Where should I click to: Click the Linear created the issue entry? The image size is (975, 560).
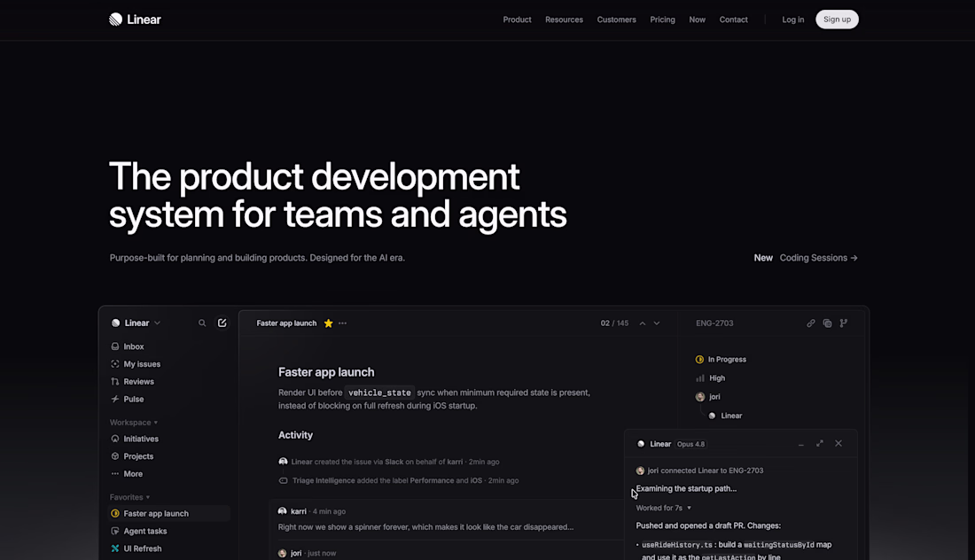click(389, 462)
